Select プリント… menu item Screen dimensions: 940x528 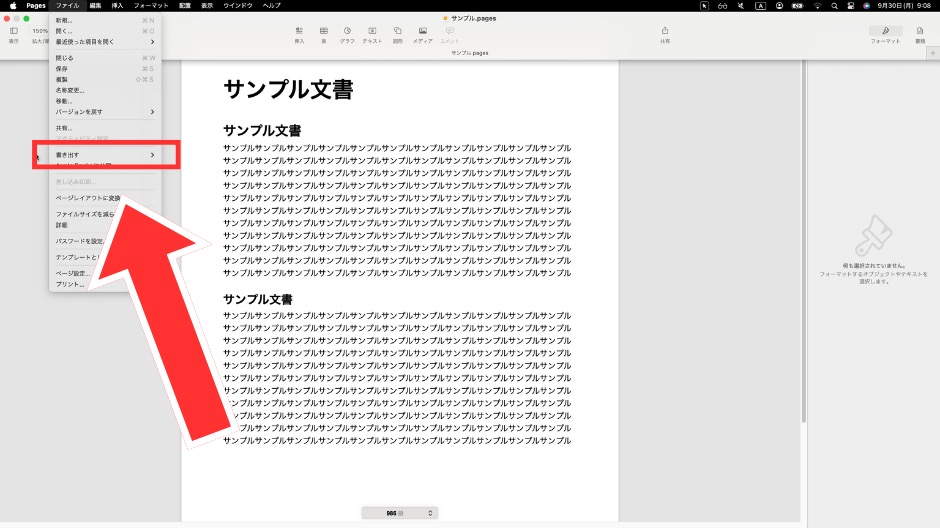(70, 284)
